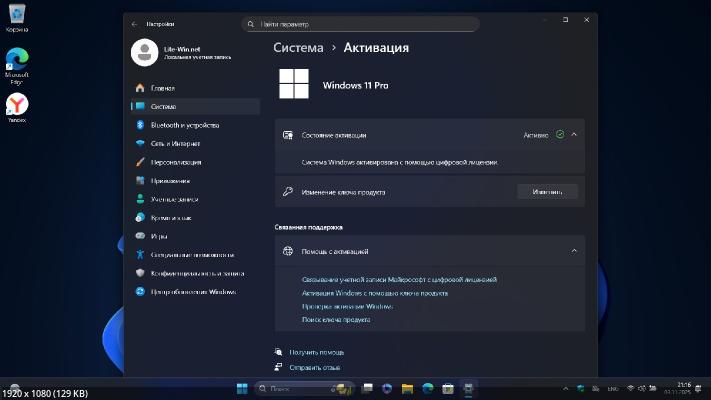Viewport: 711px width, 400px height.
Task: Click the Конфиденциальность и защита shield icon
Action: 140,273
